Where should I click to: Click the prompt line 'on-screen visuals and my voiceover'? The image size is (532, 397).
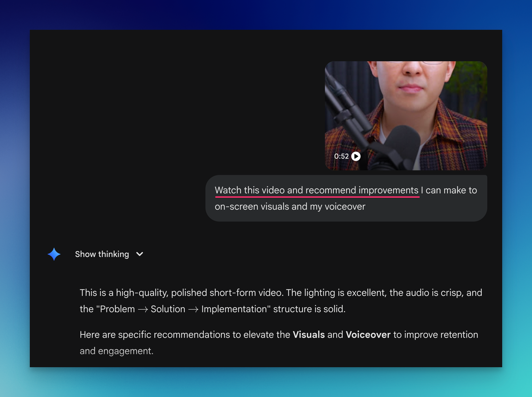pos(290,206)
